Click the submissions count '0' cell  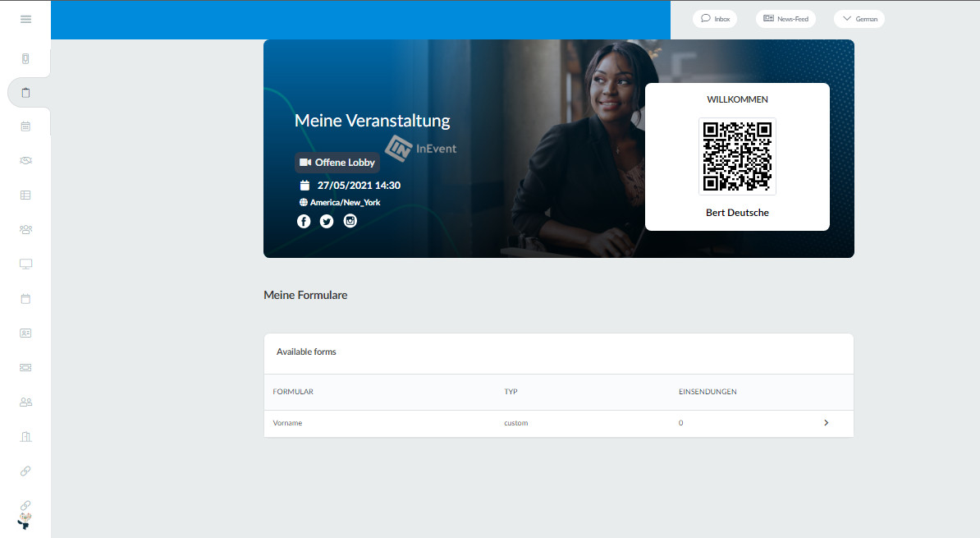pos(680,423)
